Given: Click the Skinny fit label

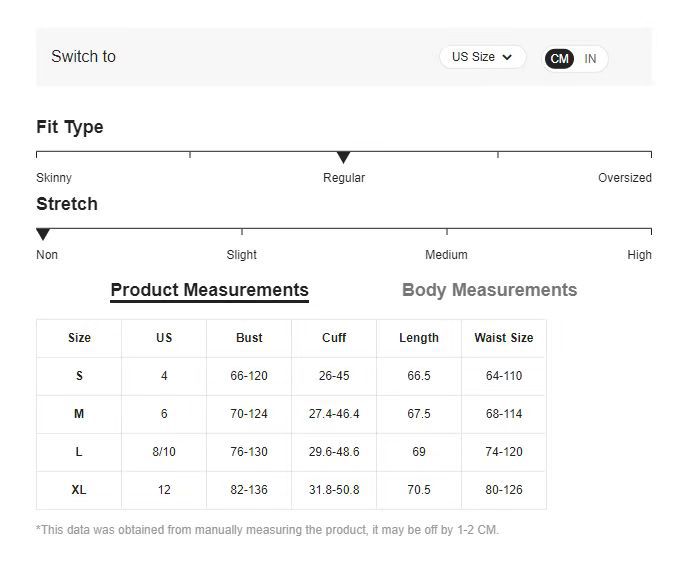Looking at the screenshot, I should [x=54, y=178].
